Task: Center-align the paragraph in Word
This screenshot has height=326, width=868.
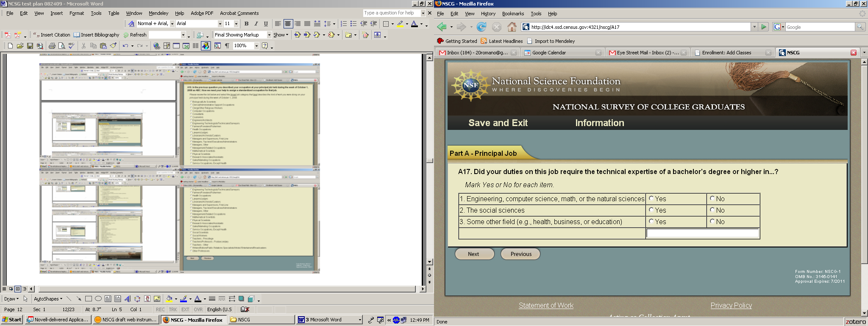Action: point(288,24)
